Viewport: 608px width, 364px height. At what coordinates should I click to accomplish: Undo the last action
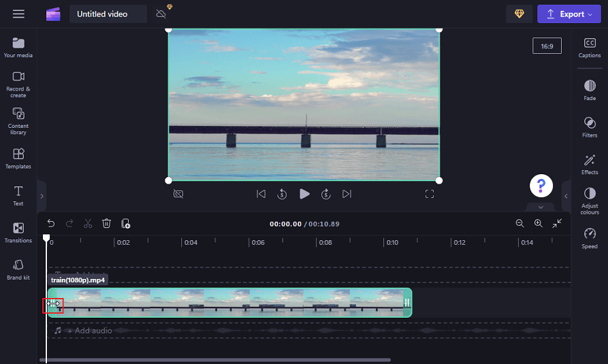coord(51,223)
